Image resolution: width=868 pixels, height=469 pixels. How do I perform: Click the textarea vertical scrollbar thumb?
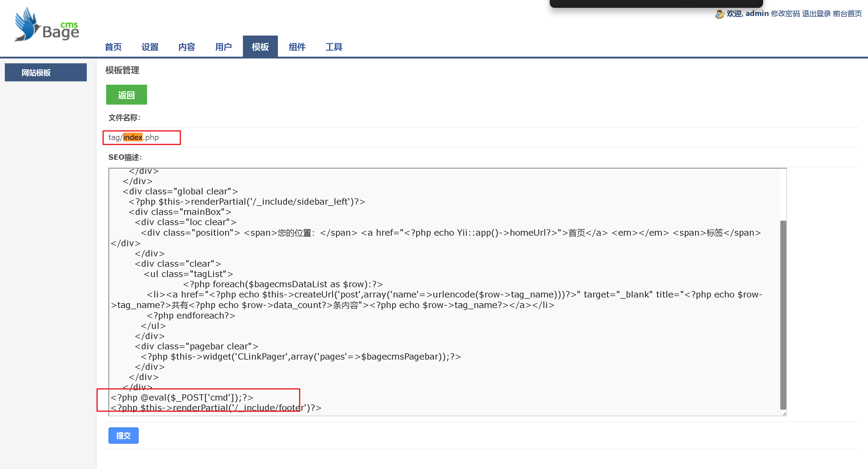pyautogui.click(x=783, y=315)
